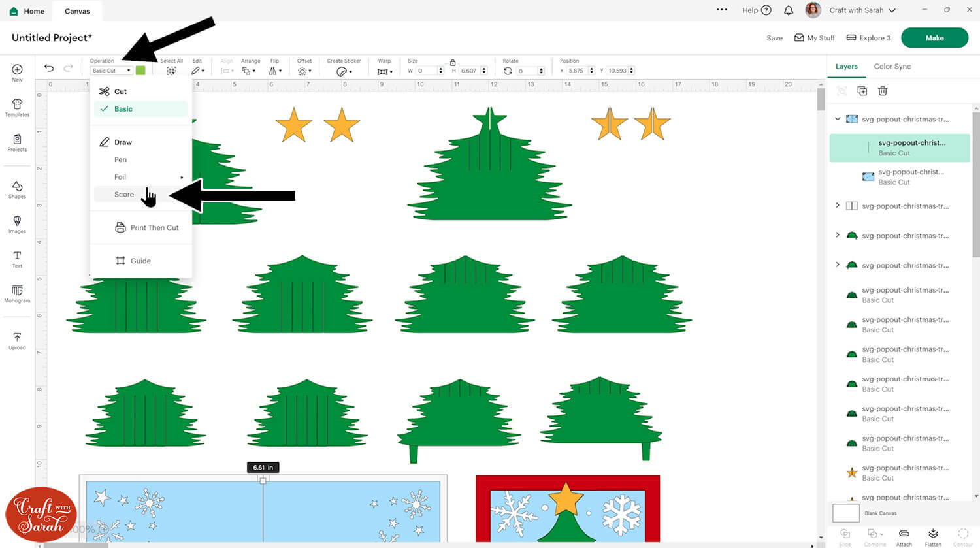Collapse the first svg-popout layer group
980x548 pixels.
[838, 119]
